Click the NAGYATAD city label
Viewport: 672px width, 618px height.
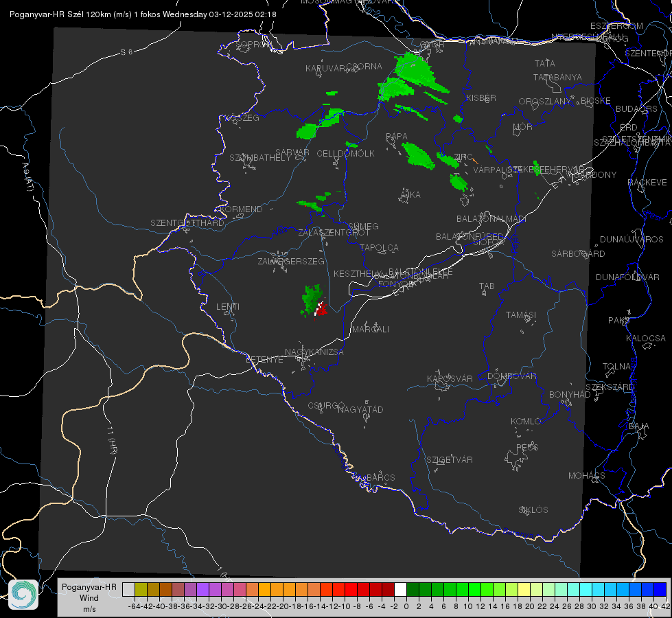360,409
